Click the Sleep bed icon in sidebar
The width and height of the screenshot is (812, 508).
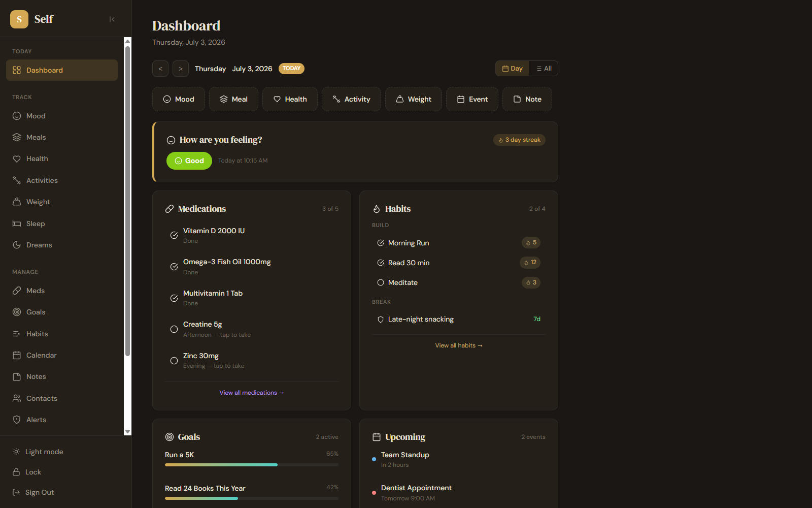tap(17, 224)
